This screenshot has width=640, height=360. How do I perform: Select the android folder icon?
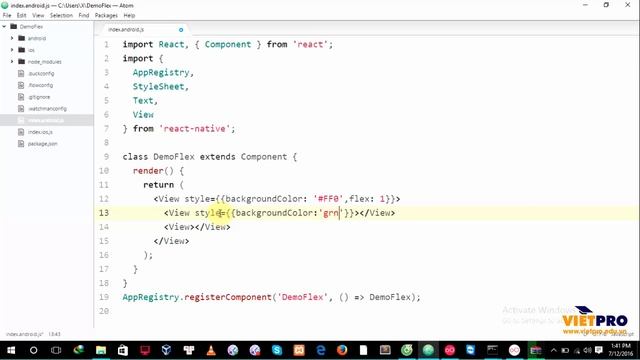[x=22, y=38]
